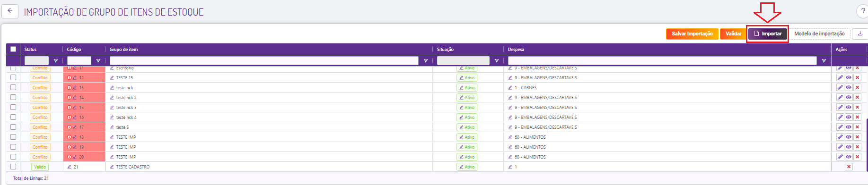This screenshot has height=185, width=868.
Task: Edit row 13 with the Ações pencil icon
Action: click(x=840, y=88)
